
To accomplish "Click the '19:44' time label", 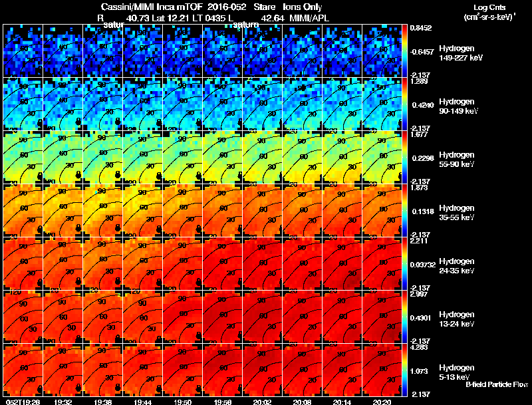I will click(x=143, y=402).
